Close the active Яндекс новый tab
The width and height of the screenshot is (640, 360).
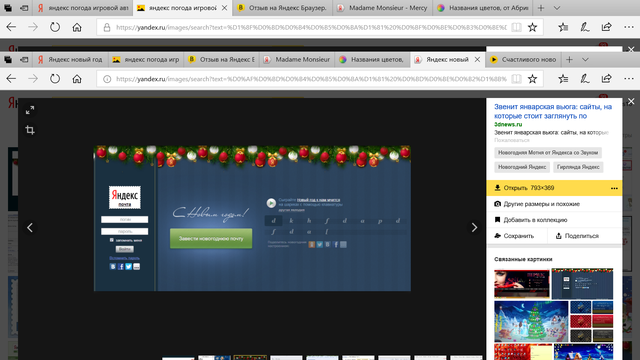tap(477, 60)
